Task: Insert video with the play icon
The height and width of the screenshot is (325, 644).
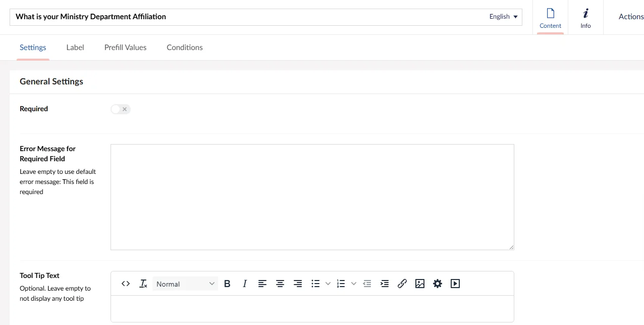Action: 455,284
